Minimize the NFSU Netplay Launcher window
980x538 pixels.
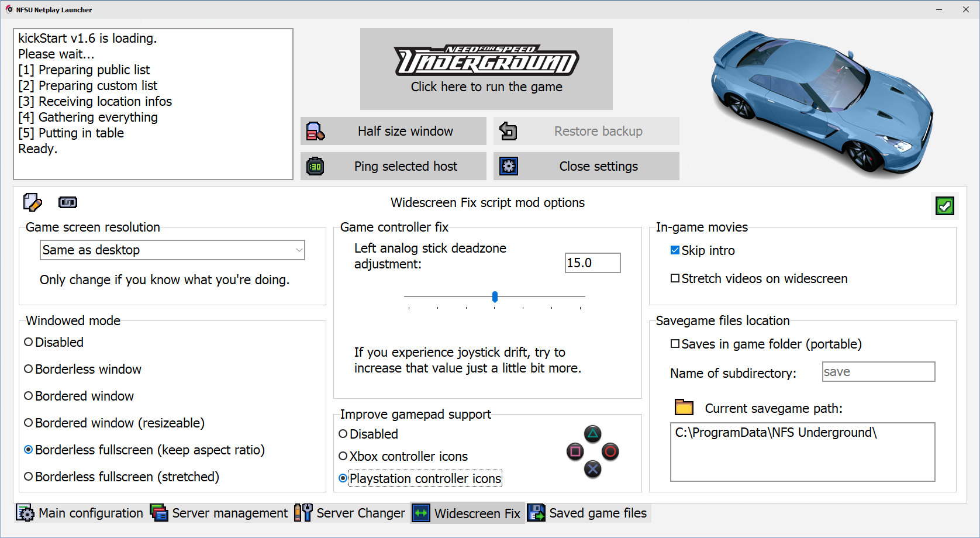tap(939, 9)
